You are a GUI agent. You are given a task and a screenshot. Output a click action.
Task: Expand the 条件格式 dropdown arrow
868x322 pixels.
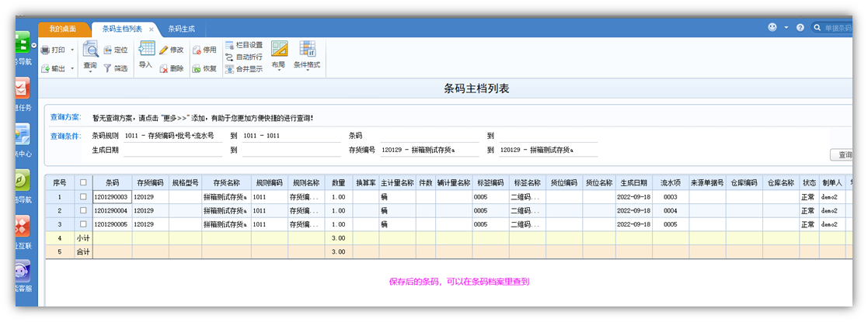307,71
